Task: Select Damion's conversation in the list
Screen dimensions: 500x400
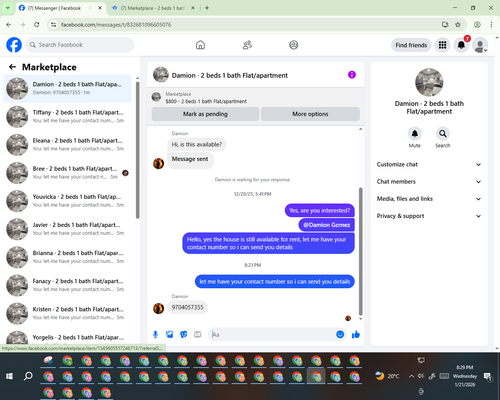Action: [x=67, y=88]
